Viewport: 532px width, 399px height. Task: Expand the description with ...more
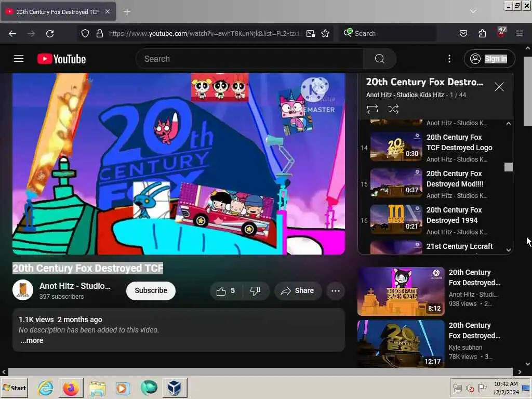[x=32, y=340]
